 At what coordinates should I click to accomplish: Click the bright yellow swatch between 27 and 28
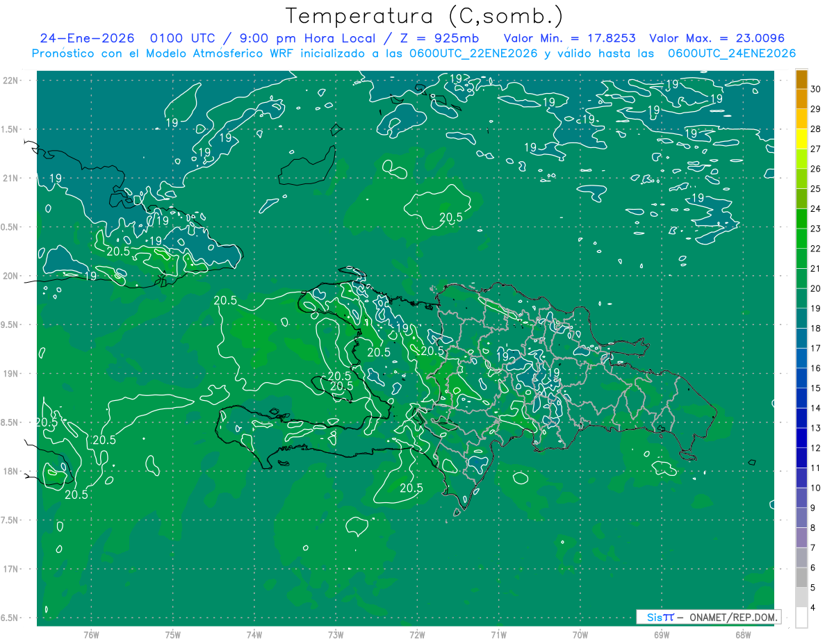pos(801,139)
